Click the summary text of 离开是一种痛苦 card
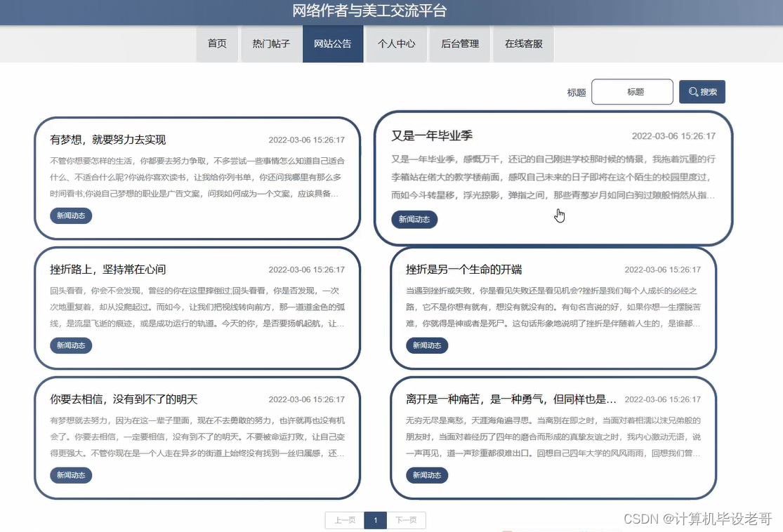The height and width of the screenshot is (532, 783). [553, 437]
